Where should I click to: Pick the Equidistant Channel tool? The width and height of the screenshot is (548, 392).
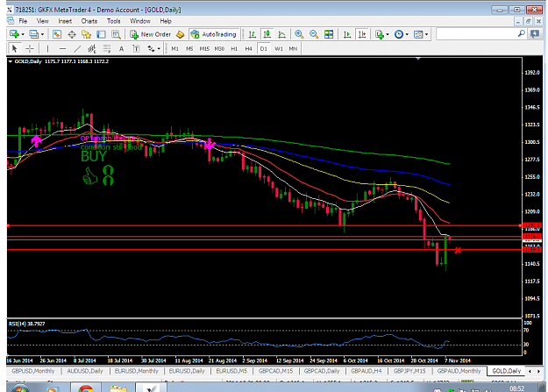[92, 48]
